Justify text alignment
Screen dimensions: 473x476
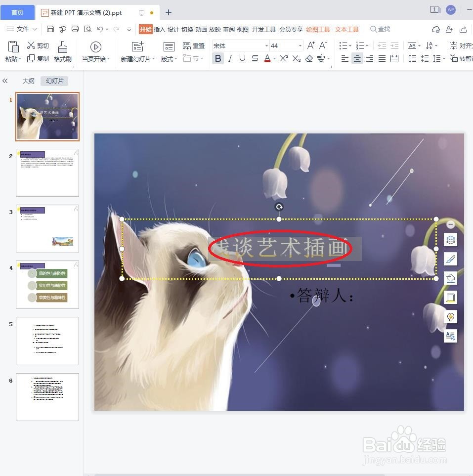pos(382,58)
